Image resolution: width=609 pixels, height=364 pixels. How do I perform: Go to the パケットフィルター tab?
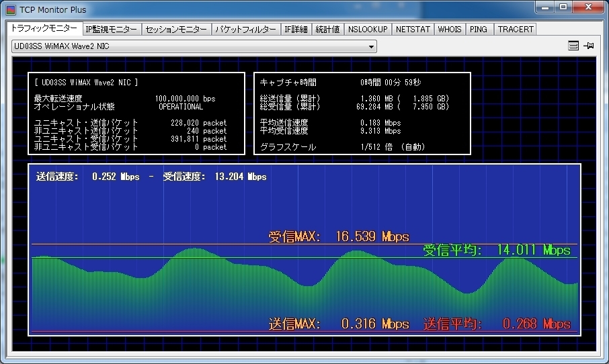[245, 30]
